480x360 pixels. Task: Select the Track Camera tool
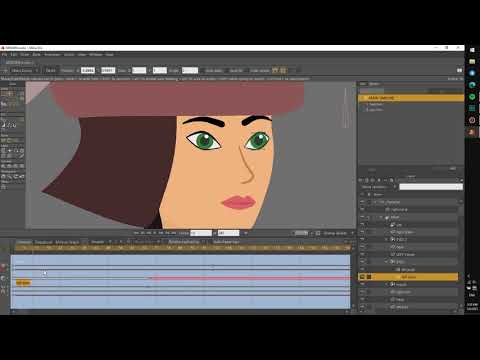4,166
